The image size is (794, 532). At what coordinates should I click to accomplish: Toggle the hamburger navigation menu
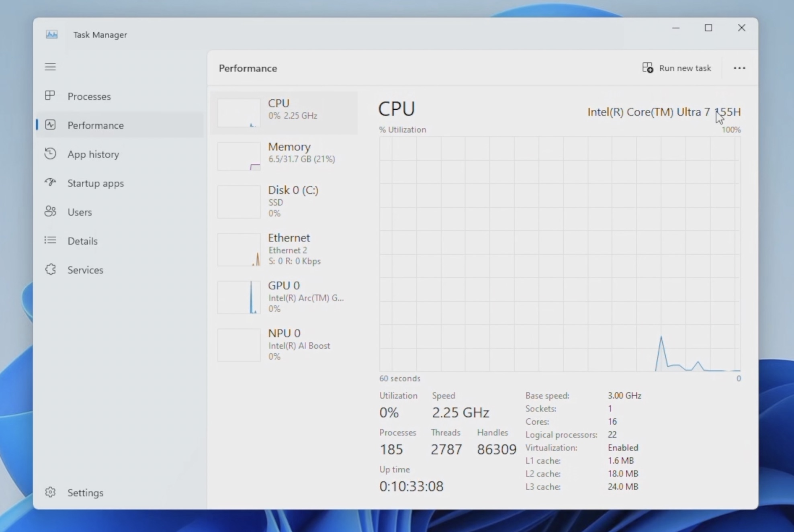[x=50, y=67]
